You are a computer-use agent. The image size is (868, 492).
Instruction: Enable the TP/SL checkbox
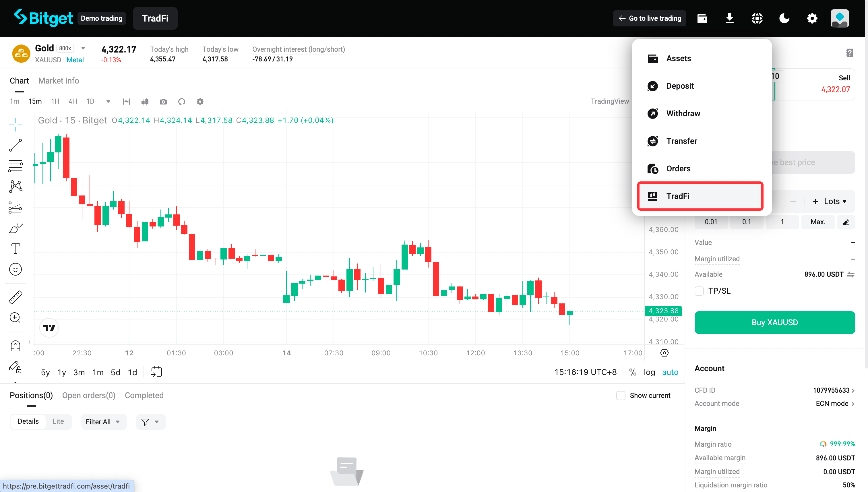point(699,291)
